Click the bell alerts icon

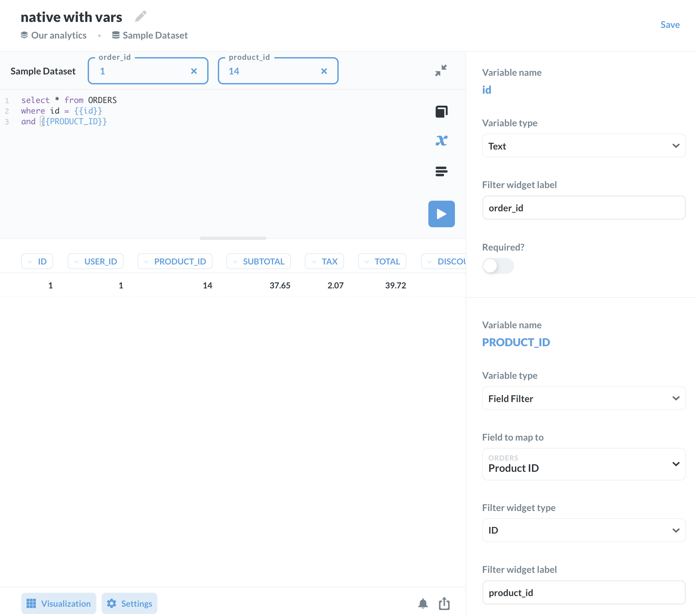pos(423,603)
